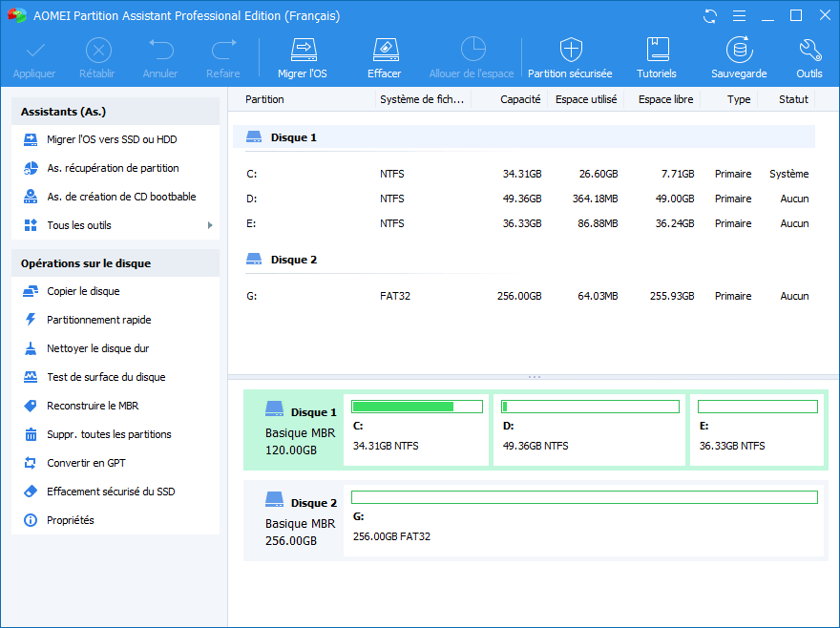840x628 pixels.
Task: Click the Disque 1 drive icon in the disk map
Action: tap(275, 410)
